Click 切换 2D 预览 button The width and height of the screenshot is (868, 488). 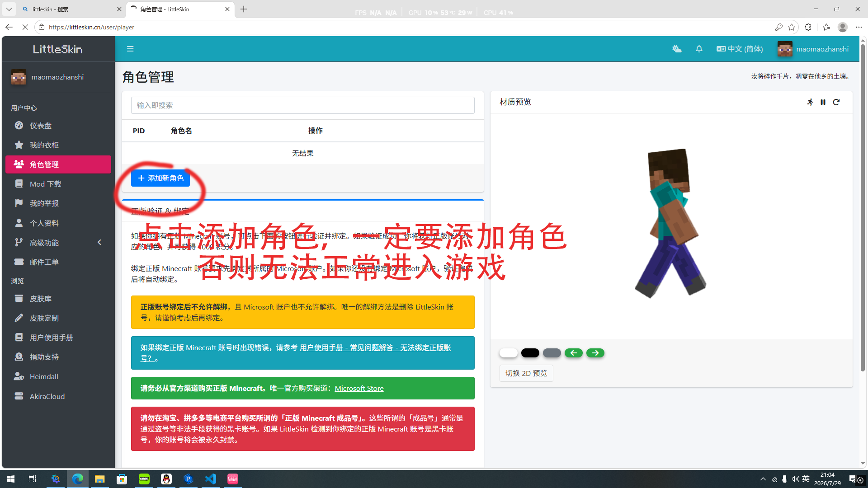coord(526,373)
